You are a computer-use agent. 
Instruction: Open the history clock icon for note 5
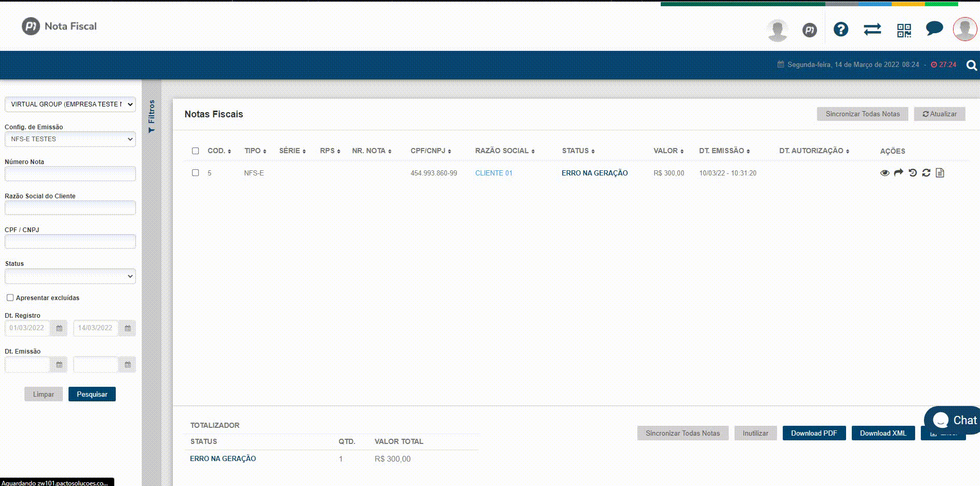coord(913,173)
